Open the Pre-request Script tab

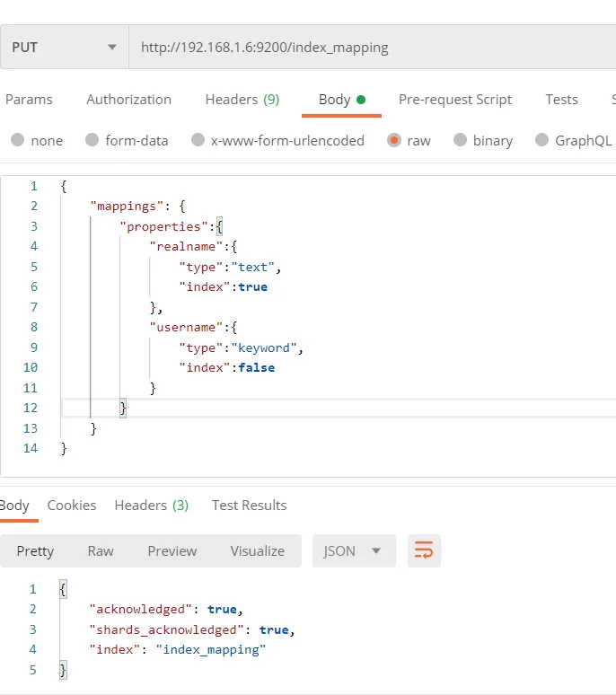(x=455, y=100)
